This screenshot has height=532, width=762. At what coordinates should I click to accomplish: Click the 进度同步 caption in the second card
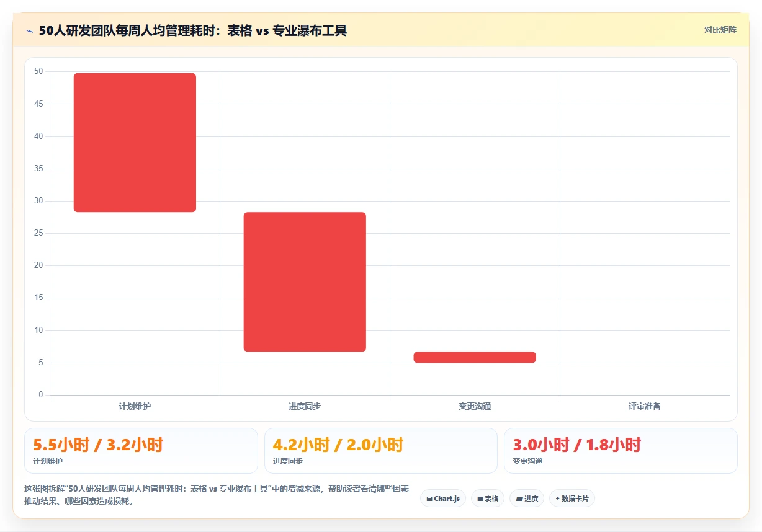(288, 461)
